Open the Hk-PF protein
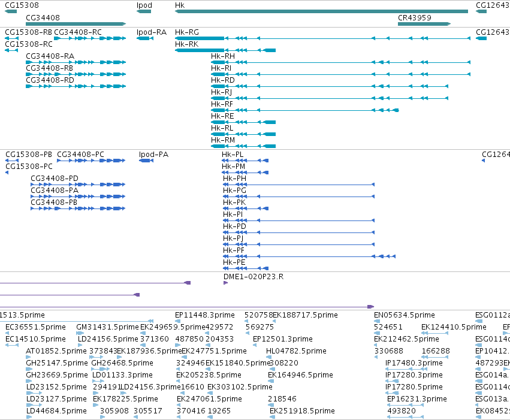The height and width of the screenshot is (420, 510). tap(309, 257)
